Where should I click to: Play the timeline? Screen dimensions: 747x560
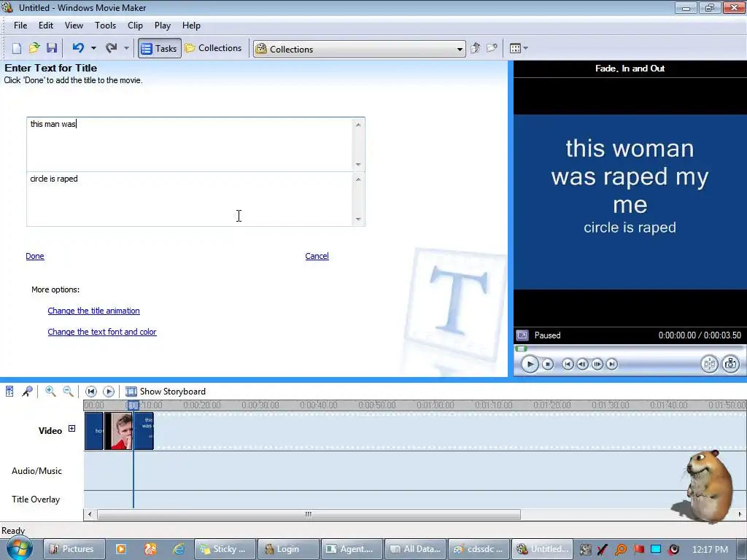[109, 392]
